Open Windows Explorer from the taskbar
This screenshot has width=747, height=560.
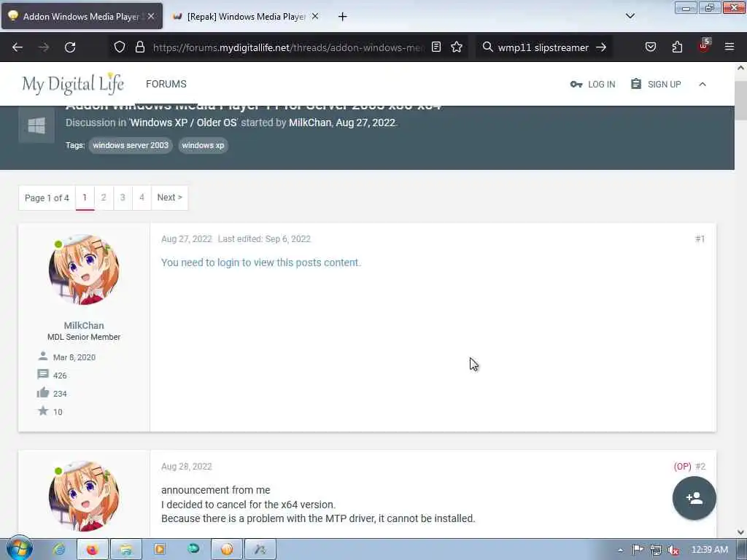pyautogui.click(x=125, y=550)
